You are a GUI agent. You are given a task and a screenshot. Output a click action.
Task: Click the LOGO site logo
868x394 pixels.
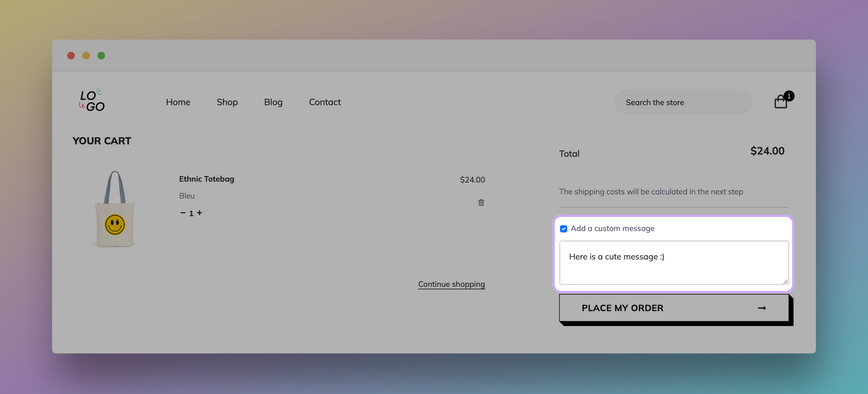click(x=92, y=101)
